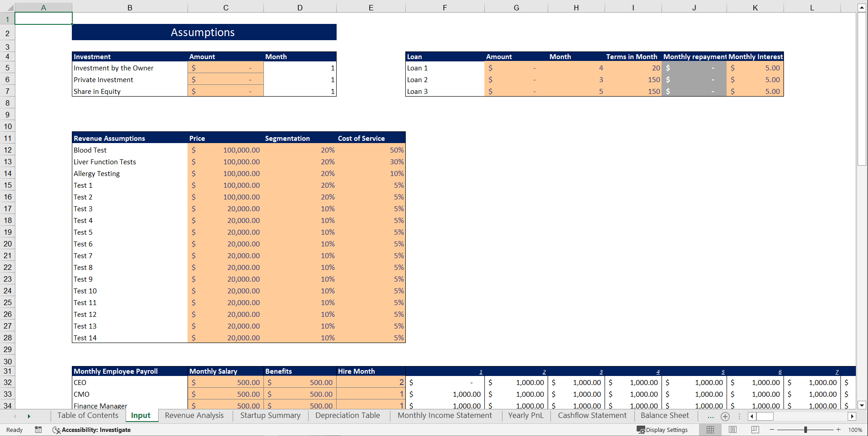Select the 'Liver Function Tests' cell
The width and height of the screenshot is (868, 436).
(130, 162)
